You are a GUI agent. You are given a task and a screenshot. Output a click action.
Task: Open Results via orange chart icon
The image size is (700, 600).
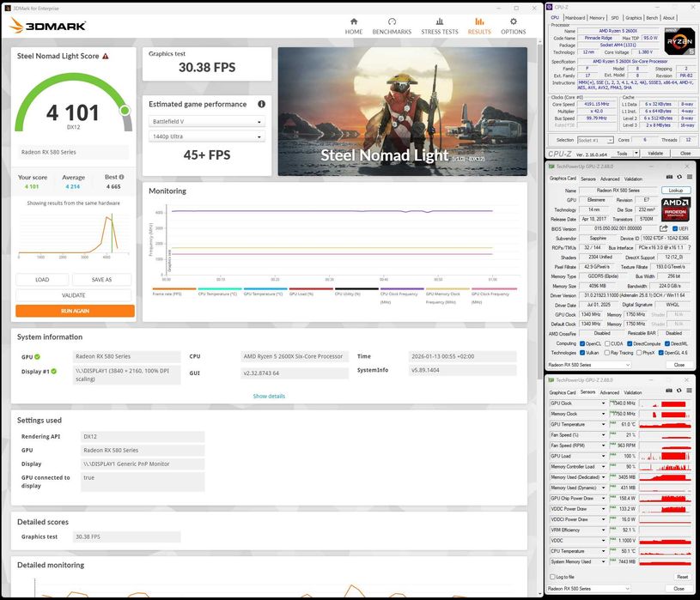pyautogui.click(x=479, y=21)
